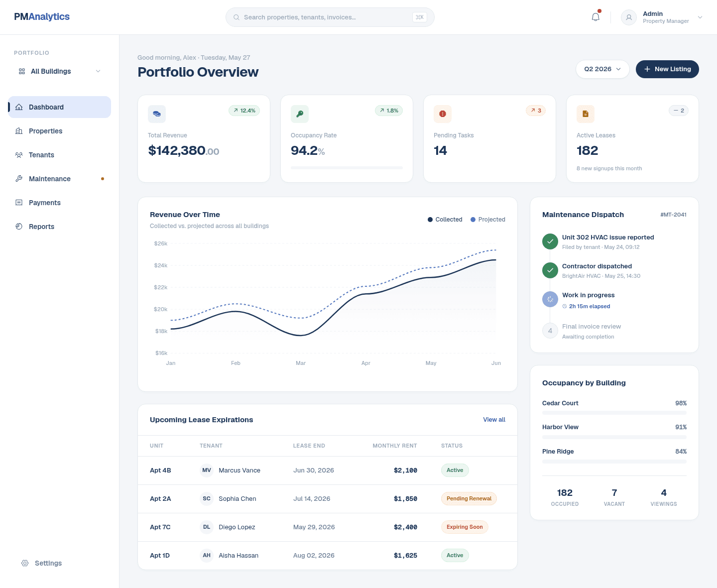This screenshot has width=717, height=588.
Task: Click the 1.8% occupancy trend badge
Action: [x=389, y=111]
